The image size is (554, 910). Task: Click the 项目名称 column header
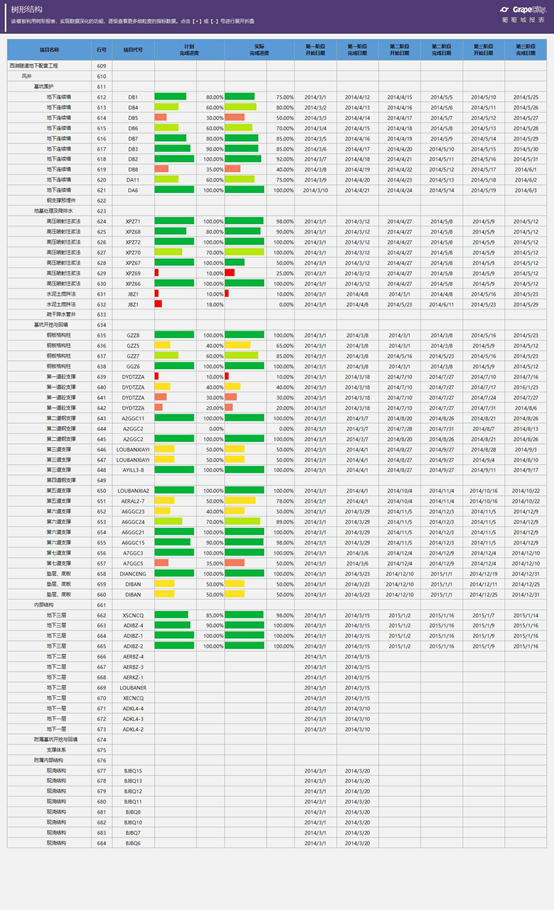click(x=49, y=50)
